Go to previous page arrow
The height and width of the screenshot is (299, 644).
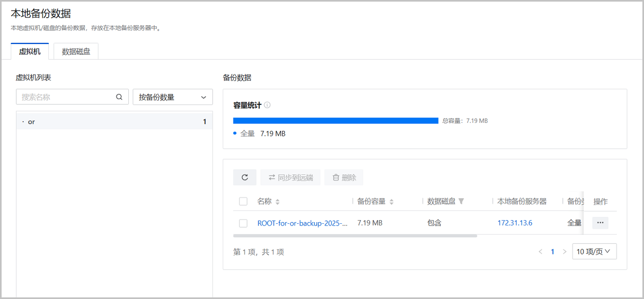[x=540, y=251]
